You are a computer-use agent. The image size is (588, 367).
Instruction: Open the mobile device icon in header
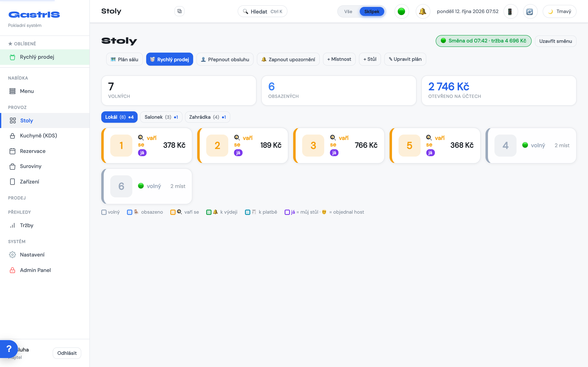click(x=510, y=11)
